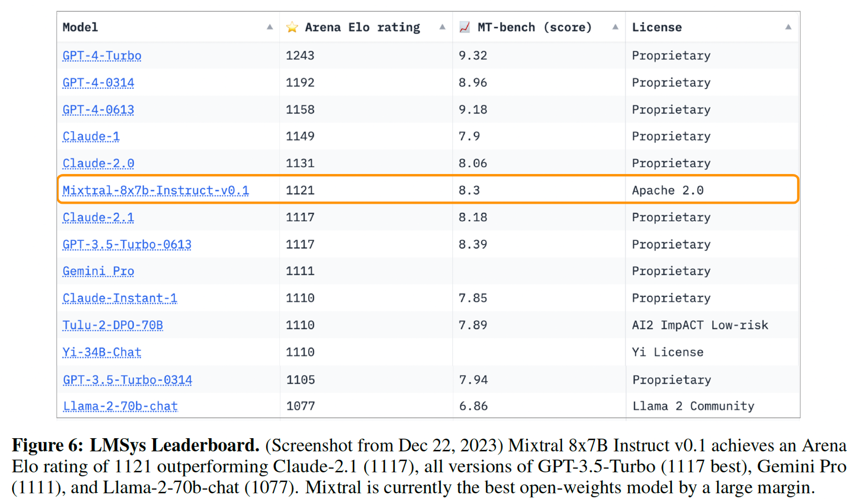Visit the Claude-2.0 link

pyautogui.click(x=98, y=163)
